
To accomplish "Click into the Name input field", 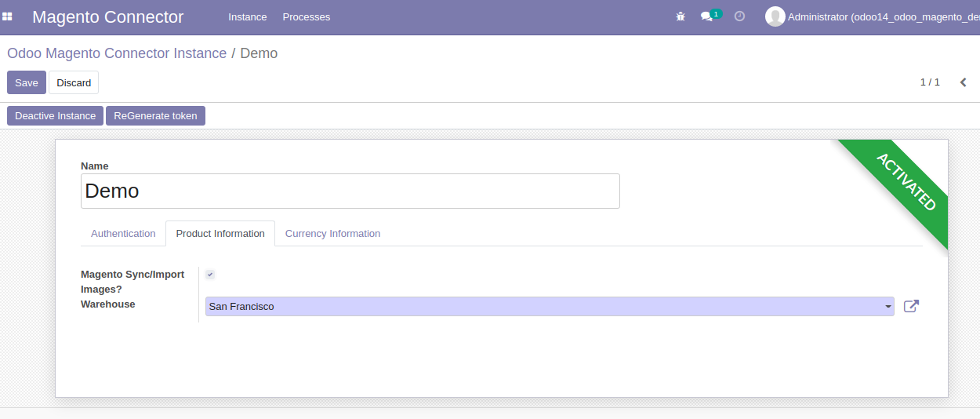I will pos(350,191).
